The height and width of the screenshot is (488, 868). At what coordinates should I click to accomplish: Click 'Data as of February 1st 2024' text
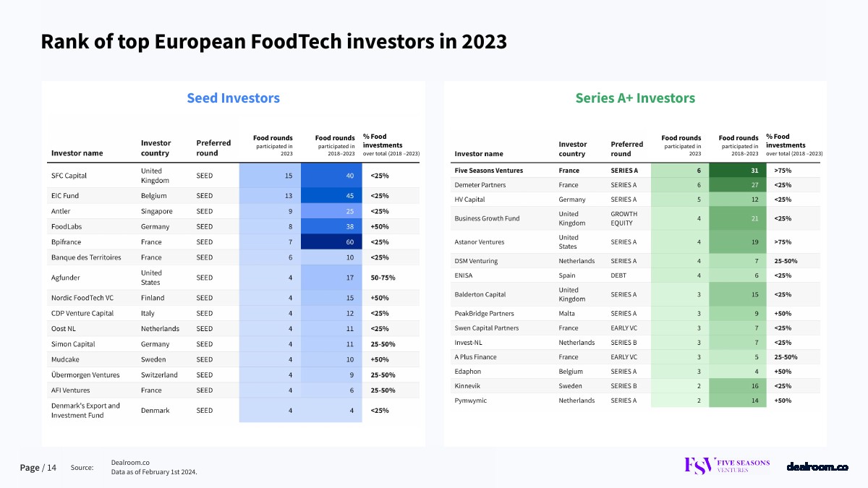pos(154,472)
